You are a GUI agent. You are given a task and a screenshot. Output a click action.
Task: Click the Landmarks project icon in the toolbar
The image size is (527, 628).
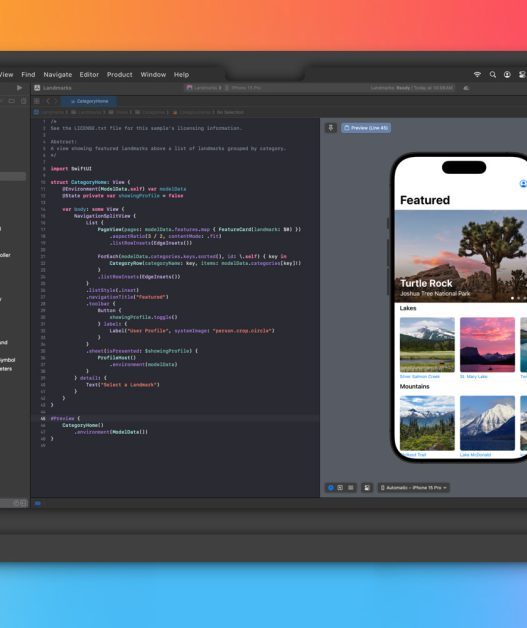pyautogui.click(x=37, y=88)
